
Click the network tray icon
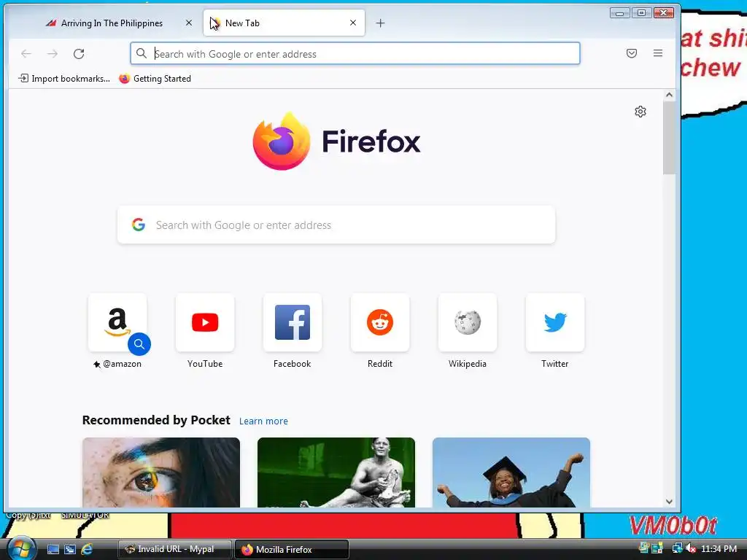coord(677,548)
